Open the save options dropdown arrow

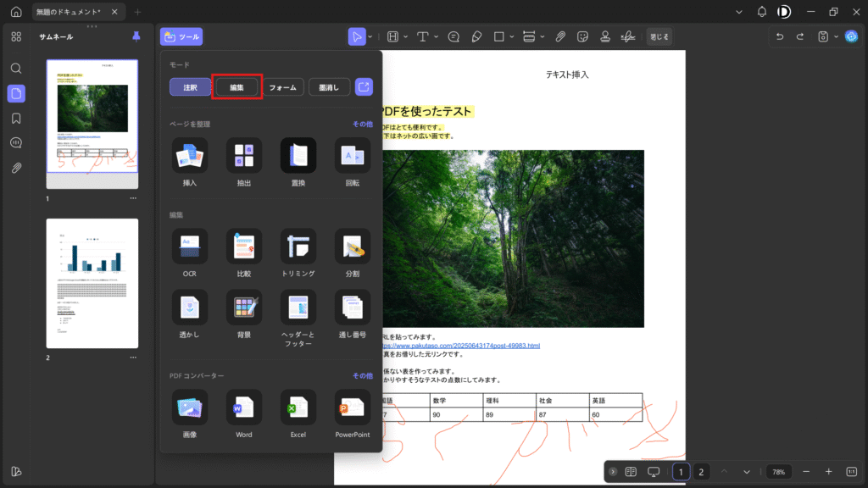tap(836, 36)
